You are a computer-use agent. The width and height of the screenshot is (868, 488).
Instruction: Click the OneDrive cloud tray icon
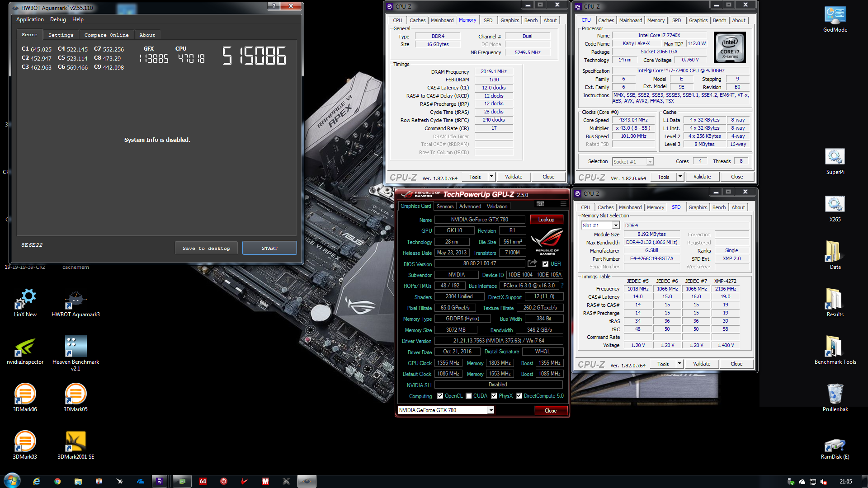(x=802, y=482)
